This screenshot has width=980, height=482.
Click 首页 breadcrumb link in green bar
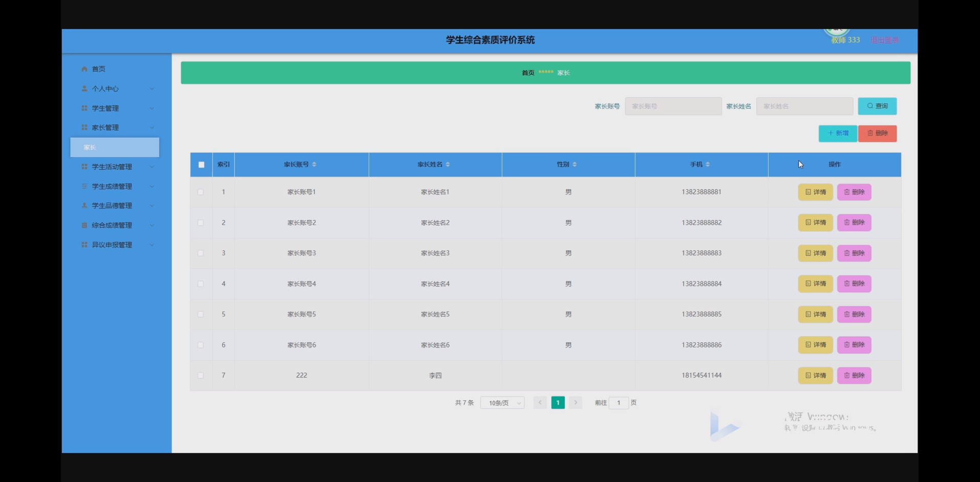pos(528,73)
